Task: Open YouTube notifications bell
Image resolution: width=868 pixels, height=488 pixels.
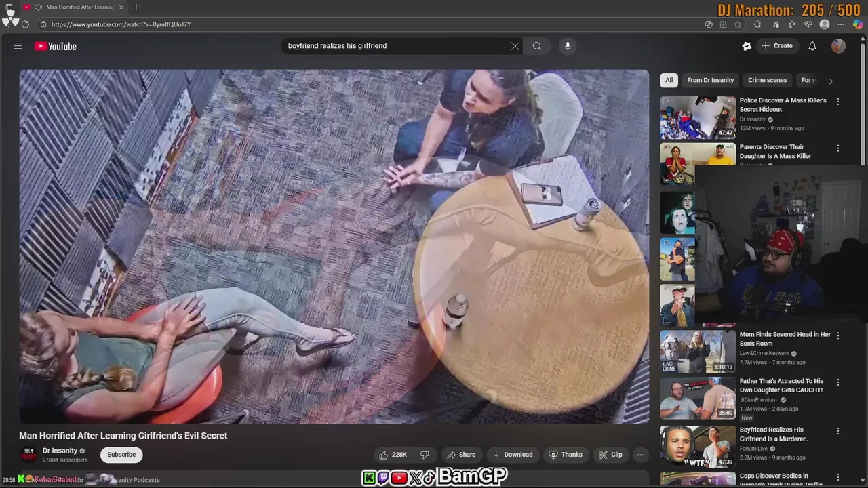Action: point(812,46)
